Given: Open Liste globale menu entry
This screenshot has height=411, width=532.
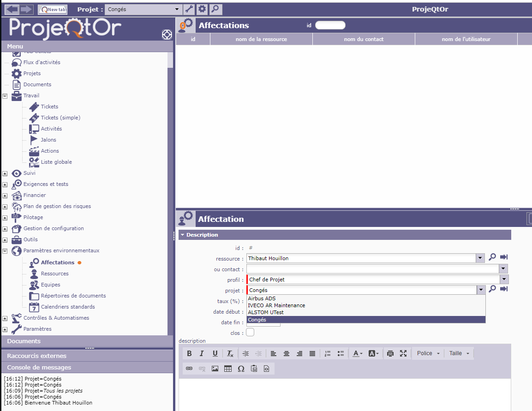Looking at the screenshot, I should tap(56, 162).
